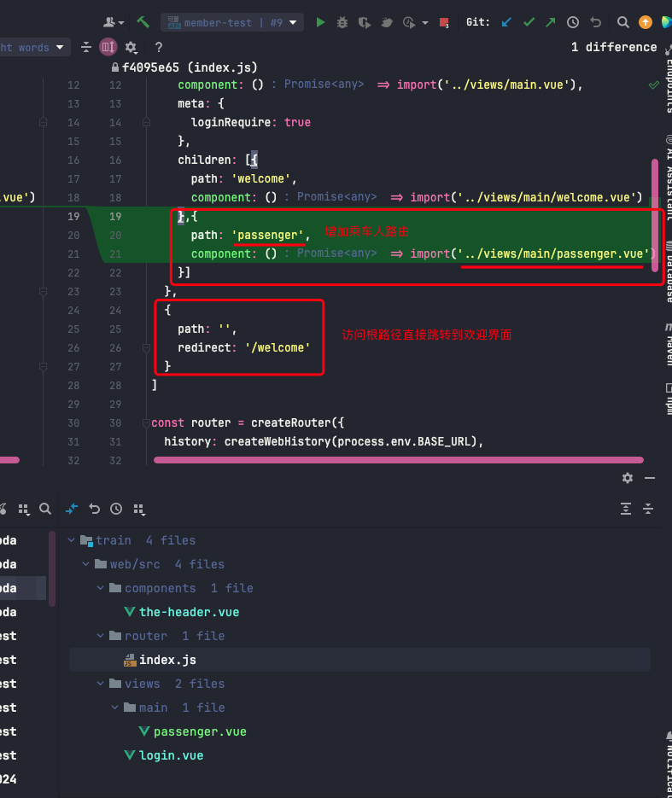672x798 pixels.
Task: Open the Endpoints tool window
Action: pyautogui.click(x=668, y=79)
